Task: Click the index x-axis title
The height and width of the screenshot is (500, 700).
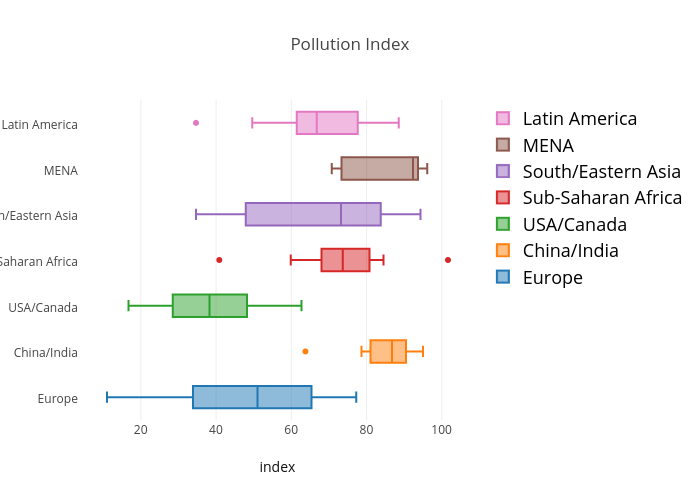Action: pos(277,467)
